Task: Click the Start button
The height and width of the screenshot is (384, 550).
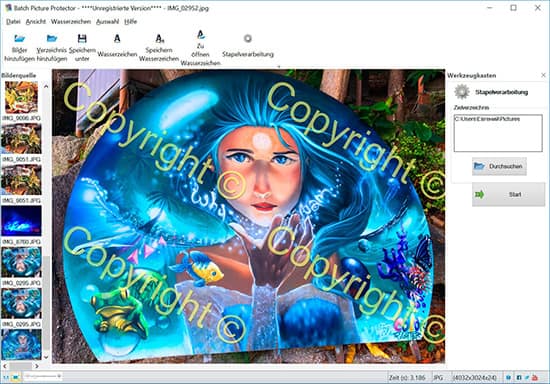Action: (x=508, y=194)
